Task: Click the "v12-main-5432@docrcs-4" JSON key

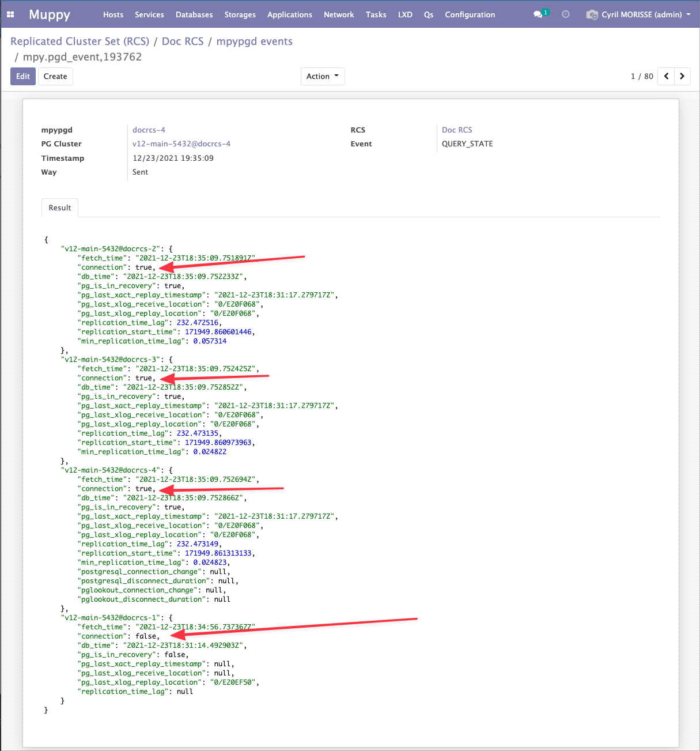Action: click(x=111, y=470)
